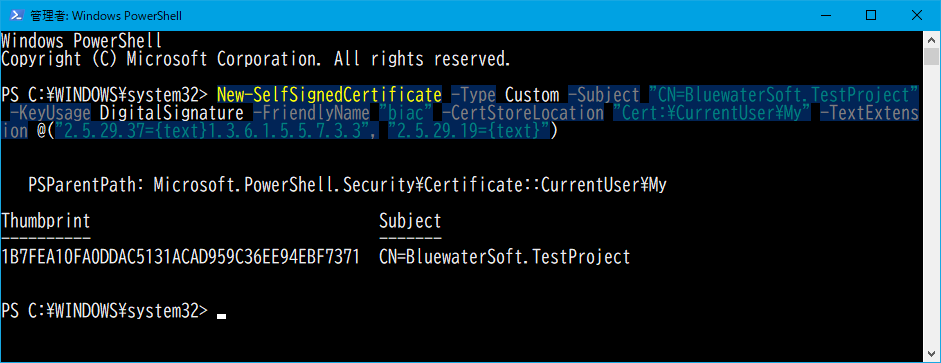This screenshot has width=941, height=363.
Task: Click the empty scrollbar track below thumb
Action: 931,204
